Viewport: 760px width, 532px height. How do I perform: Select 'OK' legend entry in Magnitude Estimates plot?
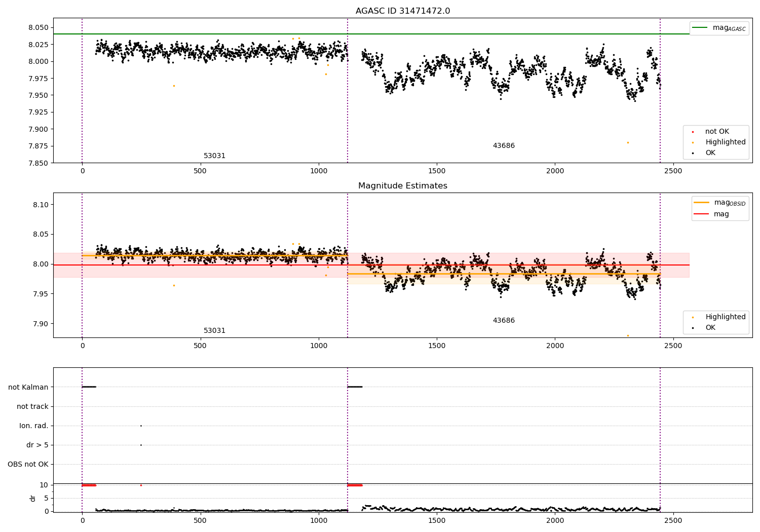tap(704, 328)
